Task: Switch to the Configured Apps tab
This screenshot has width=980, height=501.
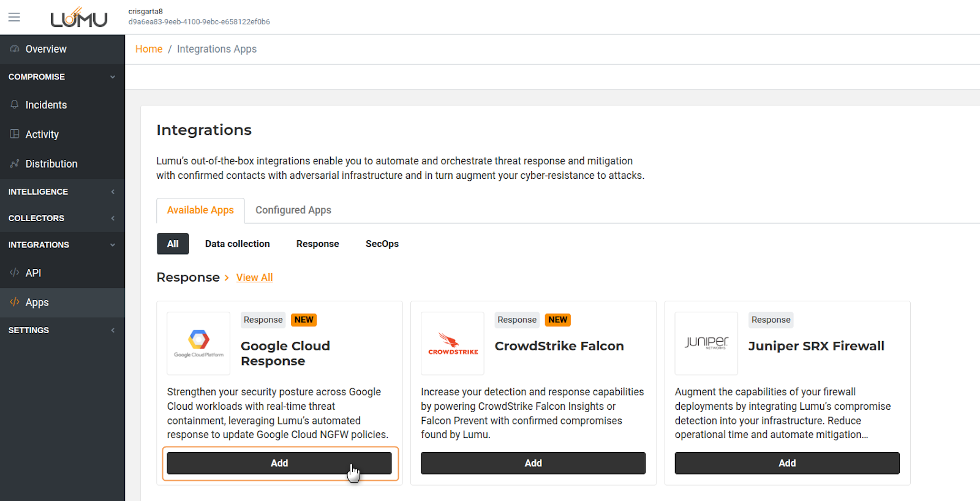Action: tap(293, 210)
